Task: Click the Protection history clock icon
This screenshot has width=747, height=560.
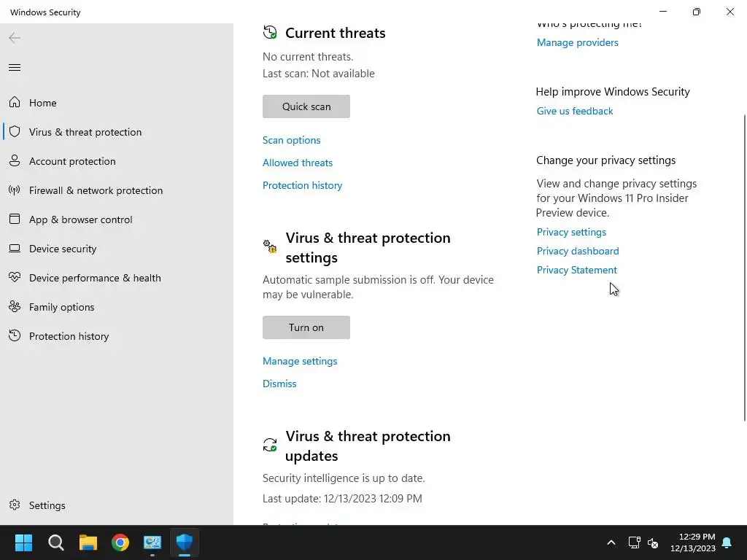Action: pyautogui.click(x=15, y=335)
